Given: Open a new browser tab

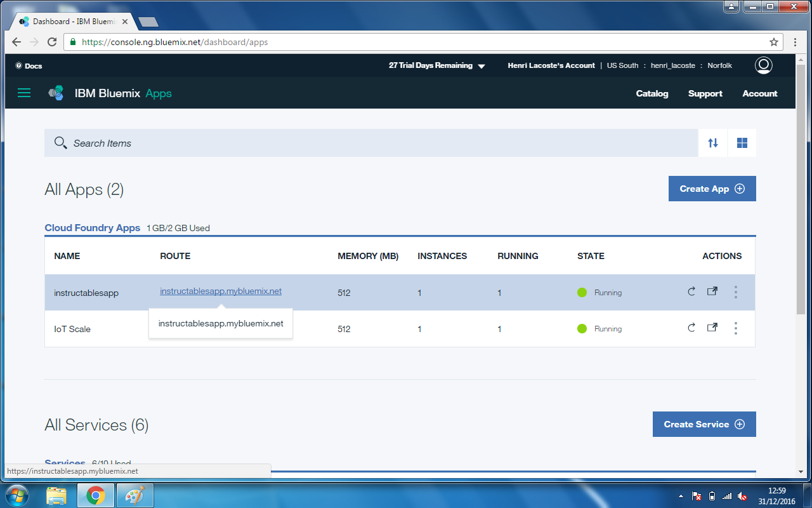Looking at the screenshot, I should [148, 22].
